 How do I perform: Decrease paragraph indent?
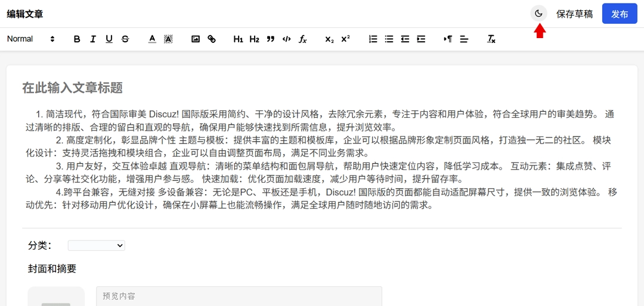pos(405,39)
